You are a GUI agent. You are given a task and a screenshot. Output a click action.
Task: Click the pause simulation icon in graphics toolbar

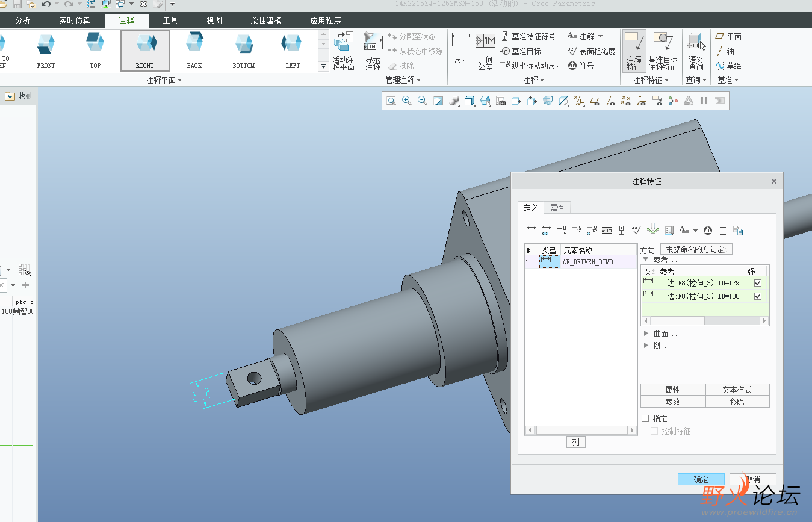coord(704,101)
